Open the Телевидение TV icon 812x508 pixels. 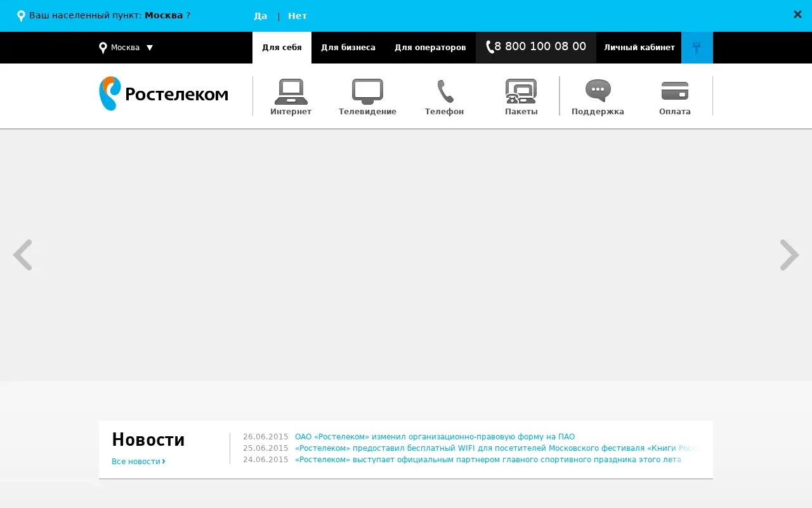367,91
